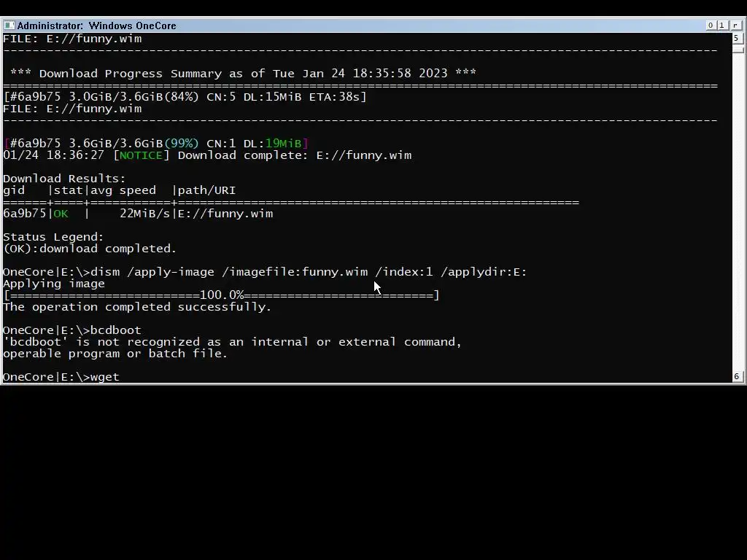
Task: Click the "Download Progress Summary" line
Action: coord(243,74)
